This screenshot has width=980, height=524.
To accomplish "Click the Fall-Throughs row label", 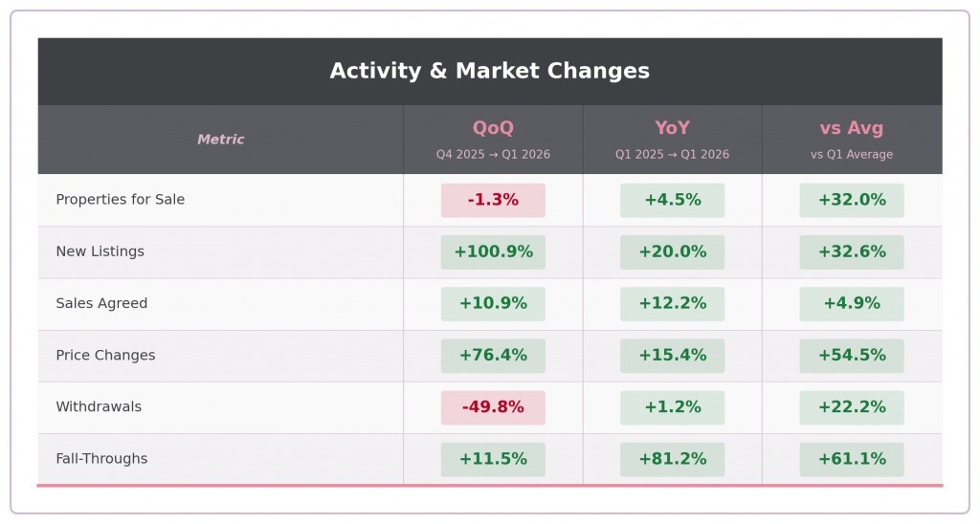I will pos(101,459).
